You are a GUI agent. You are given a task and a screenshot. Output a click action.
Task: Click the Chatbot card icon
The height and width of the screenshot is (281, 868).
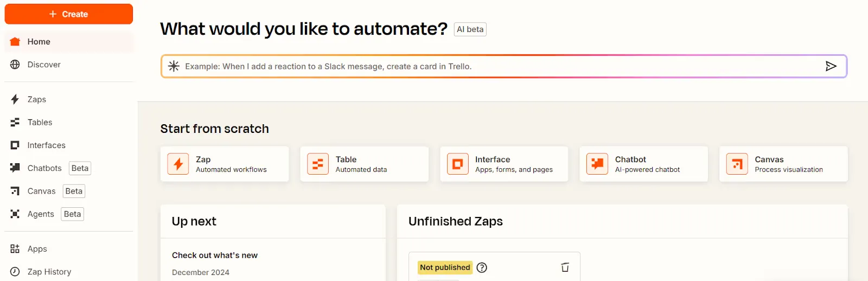(597, 164)
